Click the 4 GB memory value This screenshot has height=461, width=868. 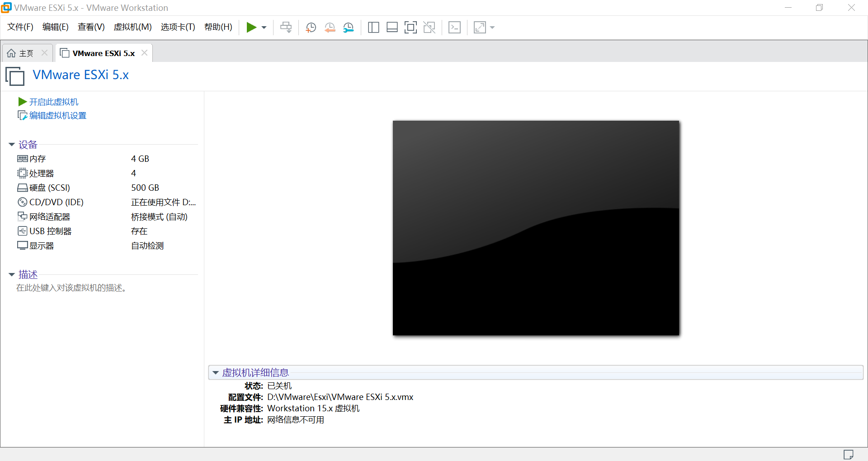pos(140,159)
